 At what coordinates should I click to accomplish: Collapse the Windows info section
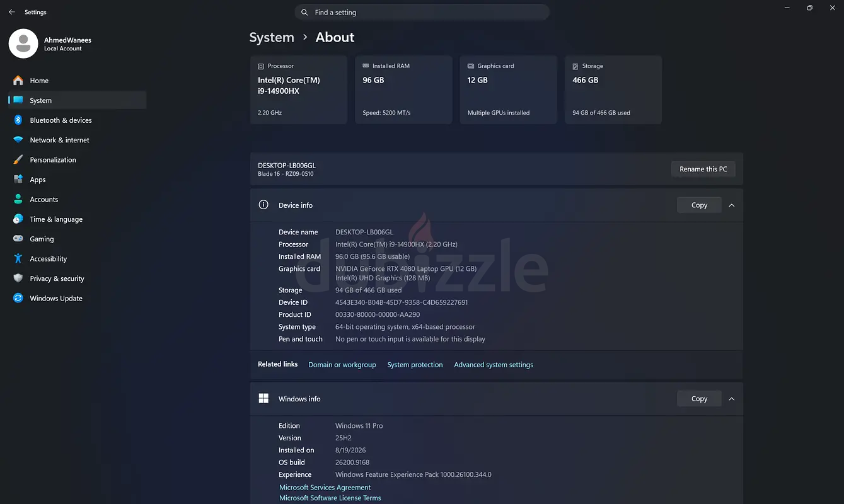732,399
